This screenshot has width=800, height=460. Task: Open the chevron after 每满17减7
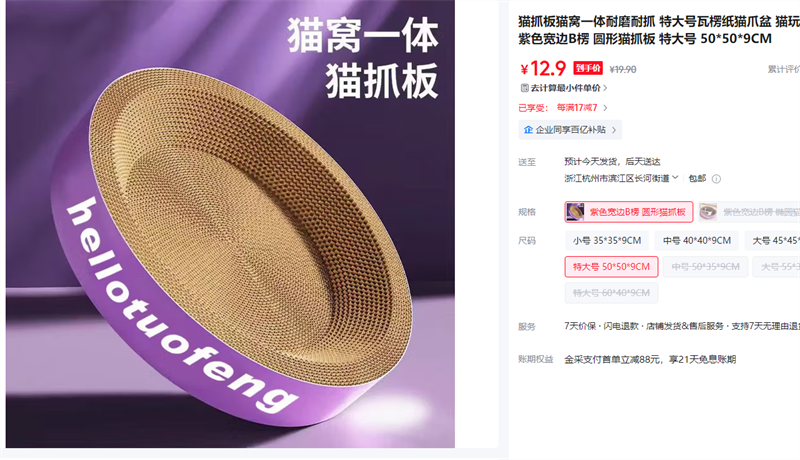tap(605, 108)
